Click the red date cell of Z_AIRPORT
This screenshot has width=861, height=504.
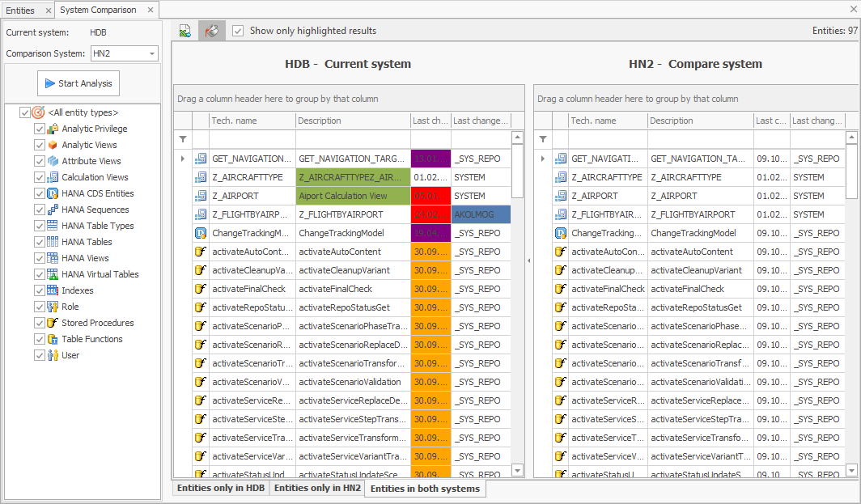[430, 196]
